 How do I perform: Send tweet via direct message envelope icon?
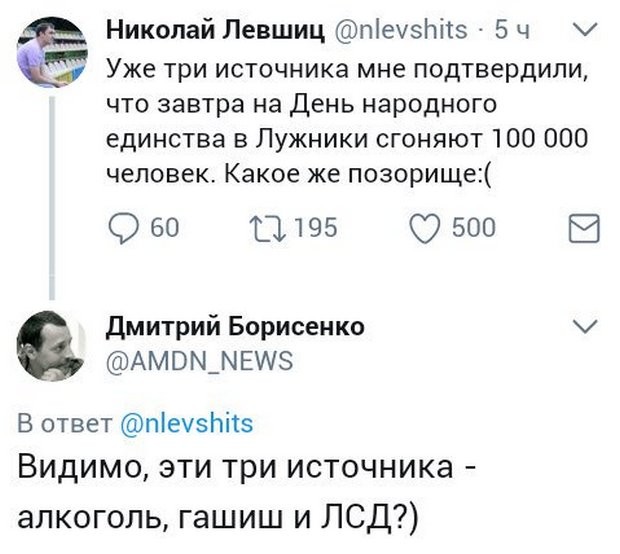tap(582, 230)
